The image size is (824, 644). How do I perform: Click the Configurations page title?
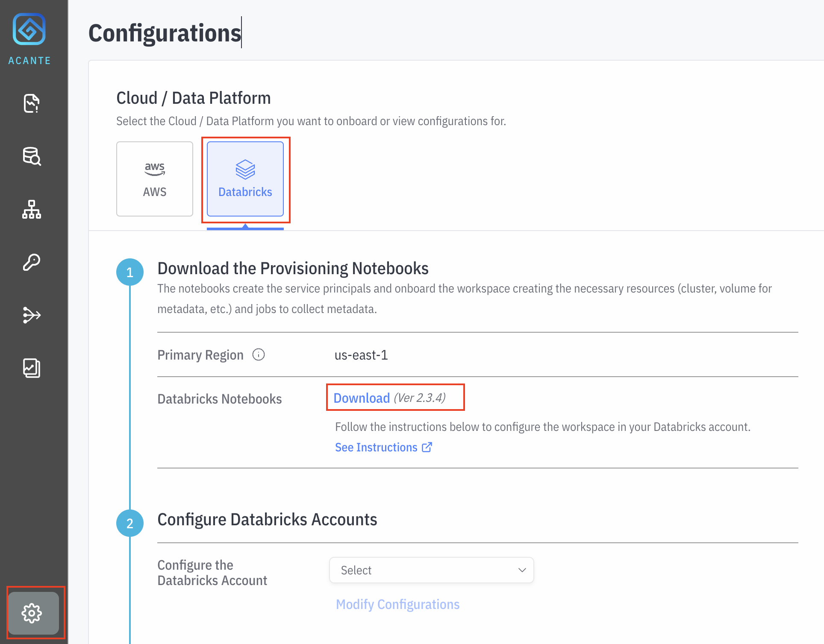point(165,33)
